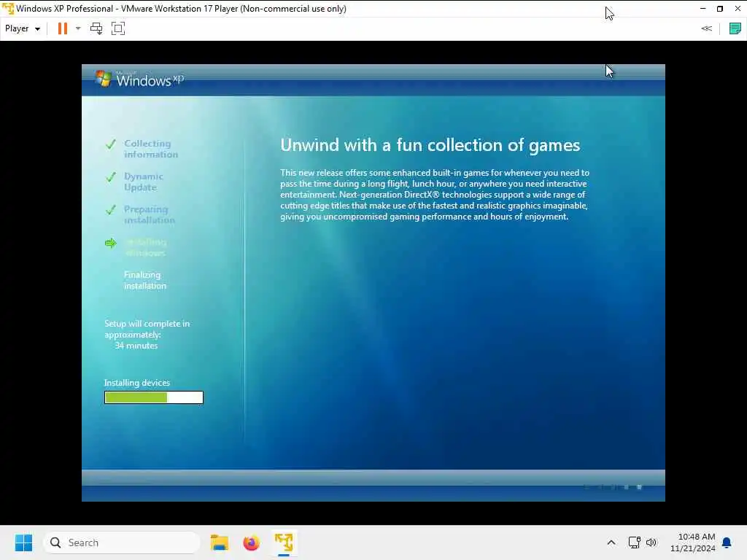Click the VMware Player taskbar icon
The width and height of the screenshot is (747, 560).
[284, 542]
